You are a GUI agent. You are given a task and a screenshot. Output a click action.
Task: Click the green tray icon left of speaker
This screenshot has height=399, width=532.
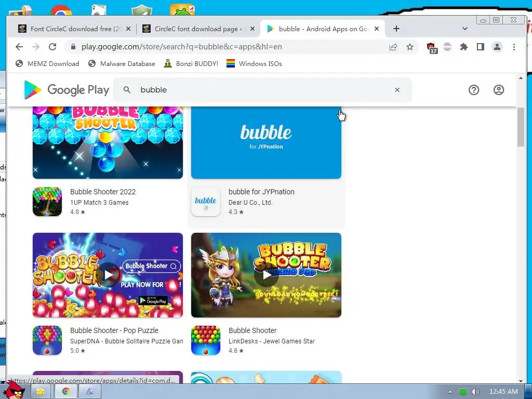pyautogui.click(x=463, y=392)
